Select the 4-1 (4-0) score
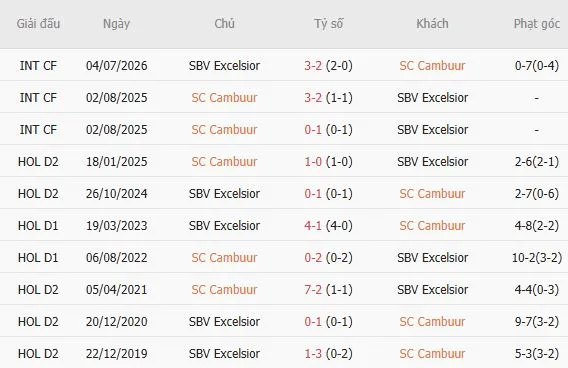 pyautogui.click(x=328, y=226)
